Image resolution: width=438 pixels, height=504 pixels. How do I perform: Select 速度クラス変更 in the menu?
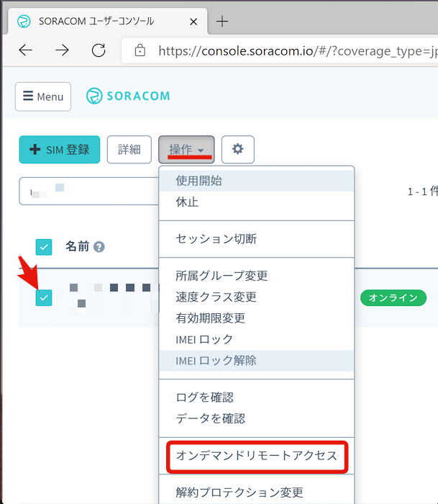216,297
